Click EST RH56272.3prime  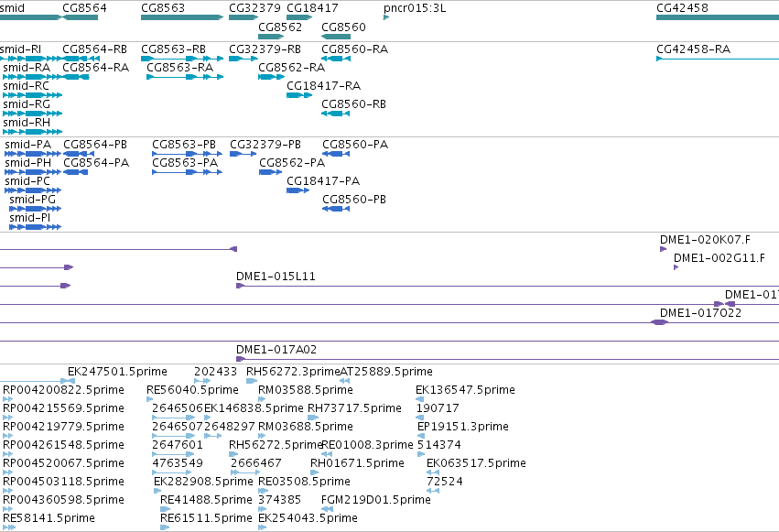pos(293,372)
